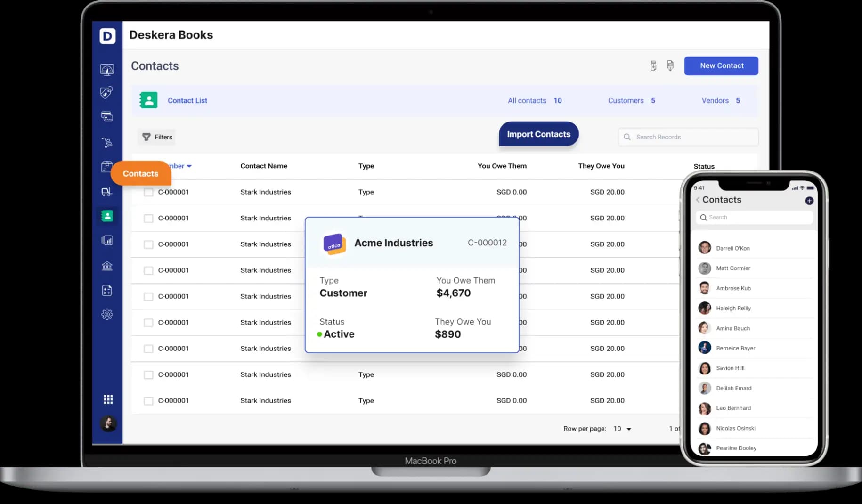862x504 pixels.
Task: Switch to the Customers tab
Action: 631,100
